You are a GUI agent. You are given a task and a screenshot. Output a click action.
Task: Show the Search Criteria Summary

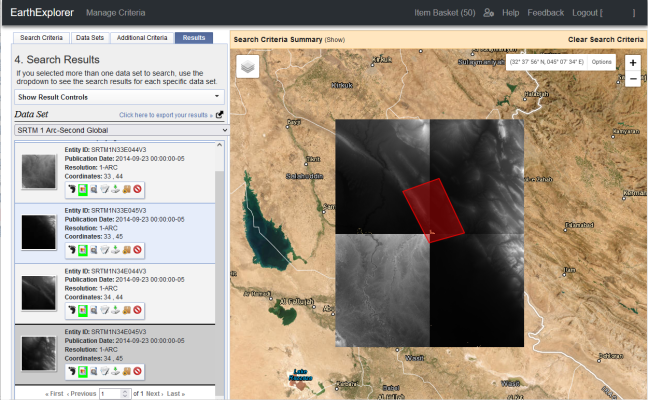(x=333, y=39)
